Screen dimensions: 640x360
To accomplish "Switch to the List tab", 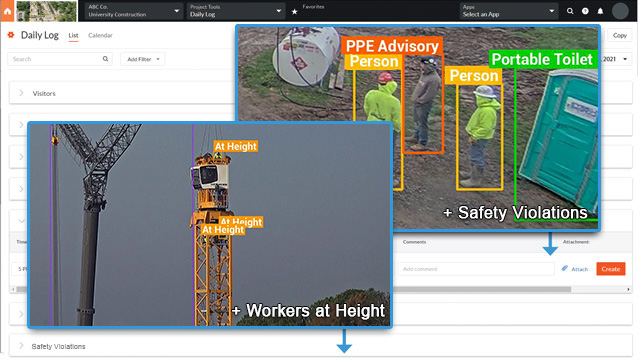I will [73, 36].
